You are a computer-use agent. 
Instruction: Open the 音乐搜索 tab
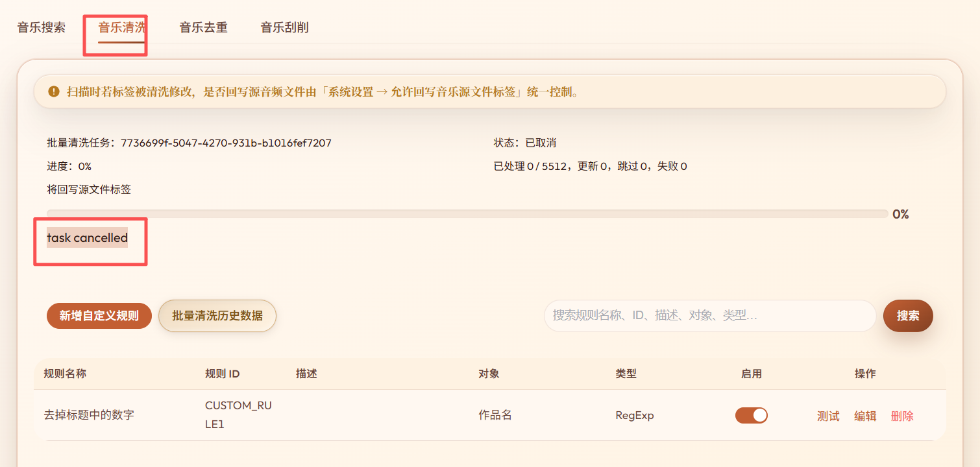click(x=42, y=28)
